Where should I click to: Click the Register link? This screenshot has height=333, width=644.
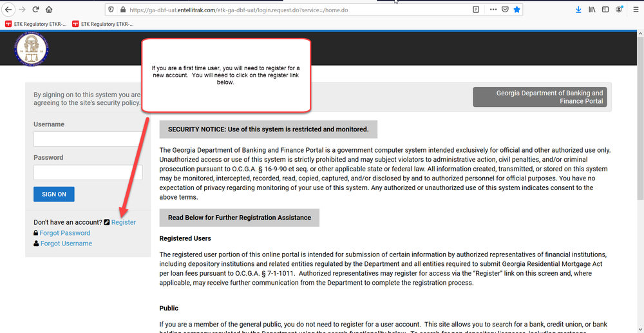click(123, 222)
